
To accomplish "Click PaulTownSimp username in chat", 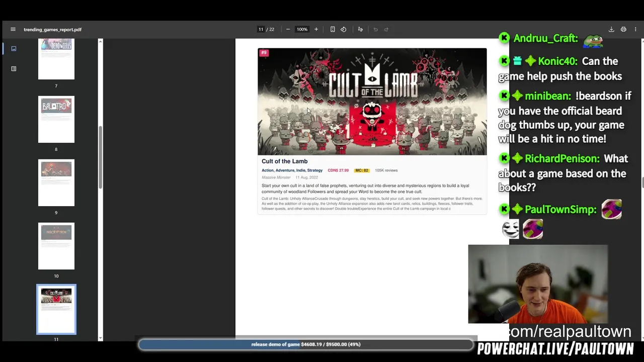I will [x=560, y=210].
